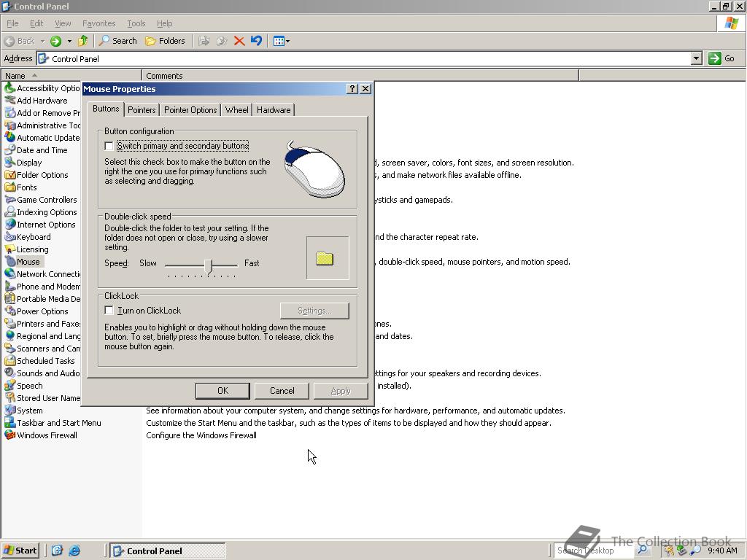The width and height of the screenshot is (747, 560).
Task: Select the Speech icon
Action: 10,385
